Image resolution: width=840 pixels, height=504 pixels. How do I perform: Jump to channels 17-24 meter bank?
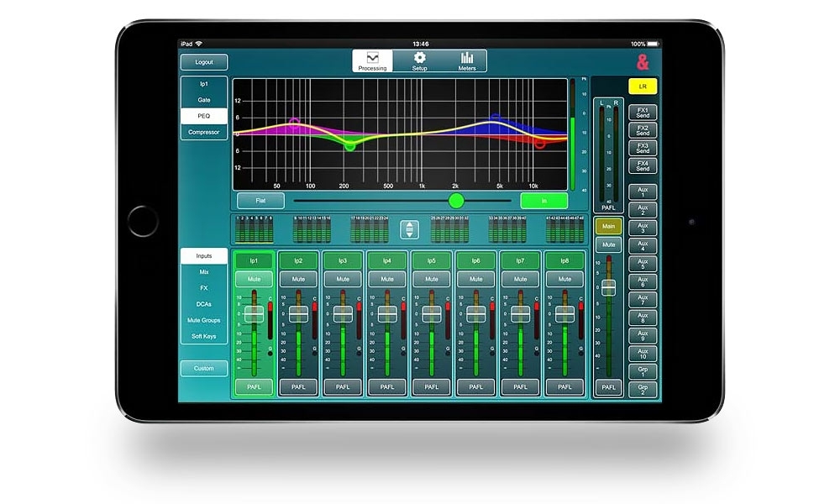[x=369, y=228]
